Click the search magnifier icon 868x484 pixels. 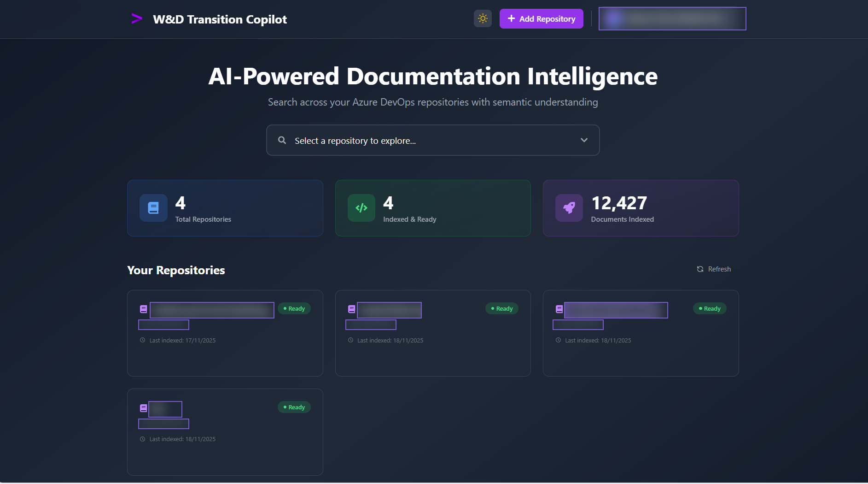pos(282,140)
